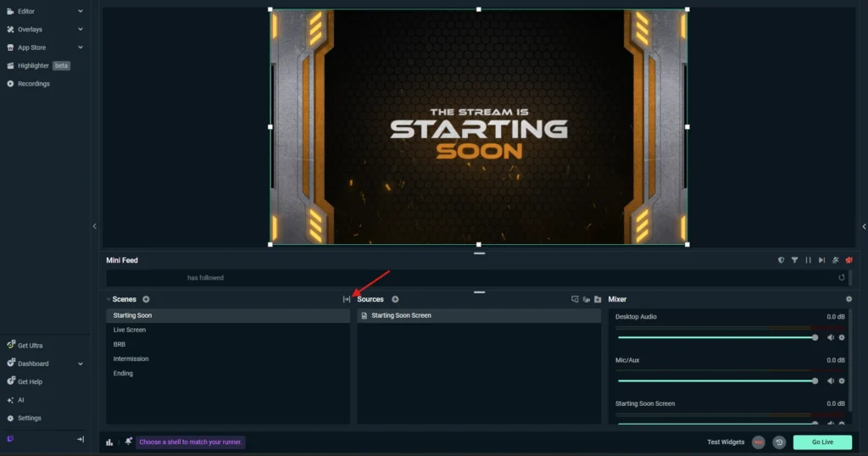Select the Starting Soon scene
The width and height of the screenshot is (868, 456).
(228, 315)
